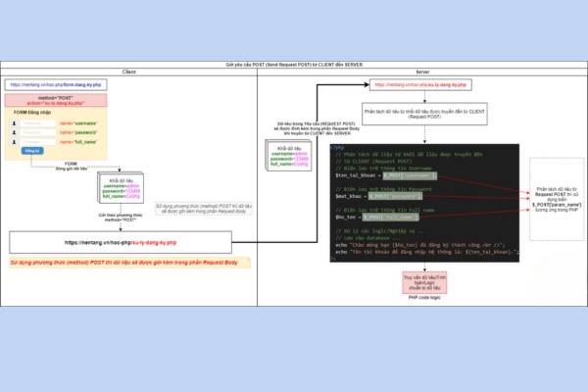Open the server xu-ly-dang-ky.php URL at top
This screenshot has height=392, width=588.
(424, 85)
